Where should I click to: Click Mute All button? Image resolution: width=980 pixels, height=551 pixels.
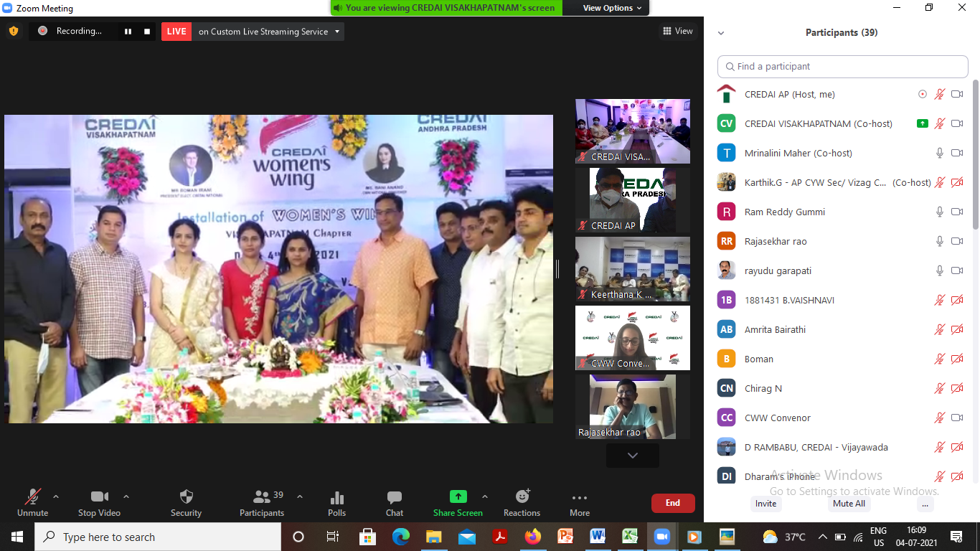pyautogui.click(x=849, y=504)
